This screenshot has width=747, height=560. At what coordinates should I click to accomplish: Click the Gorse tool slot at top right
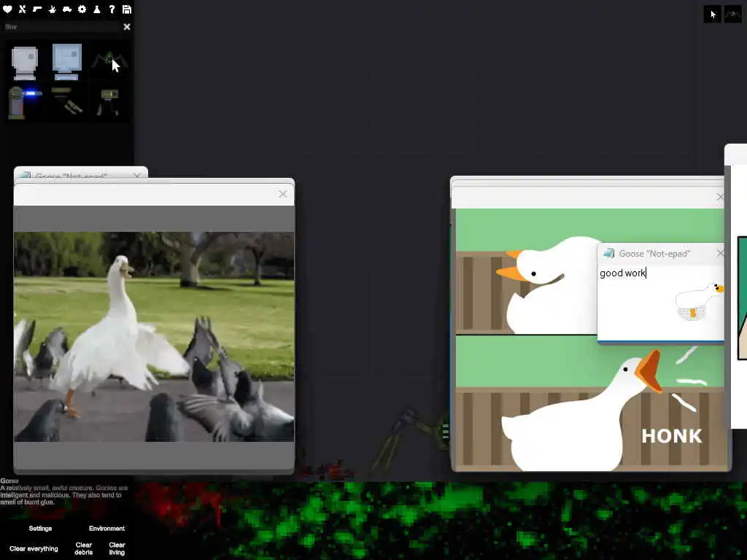pyautogui.click(x=732, y=15)
